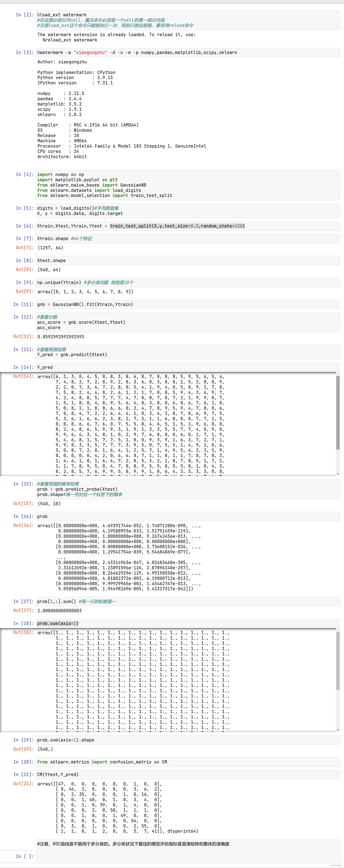344x868 pixels.
Task: Click the empty code cell at the bottom
Action: 188,856
